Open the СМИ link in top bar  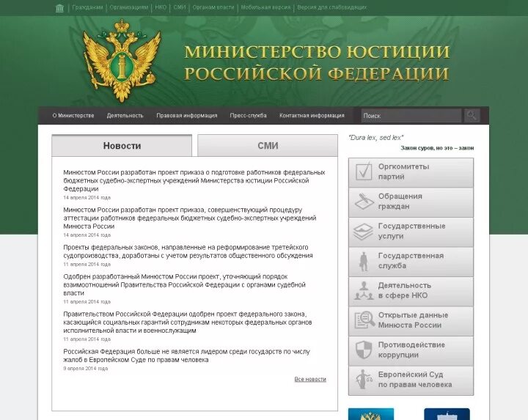click(180, 7)
